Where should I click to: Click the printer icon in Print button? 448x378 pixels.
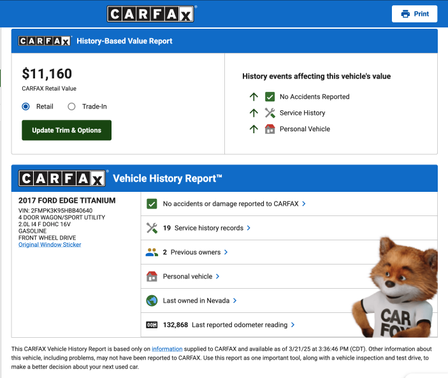click(x=405, y=14)
